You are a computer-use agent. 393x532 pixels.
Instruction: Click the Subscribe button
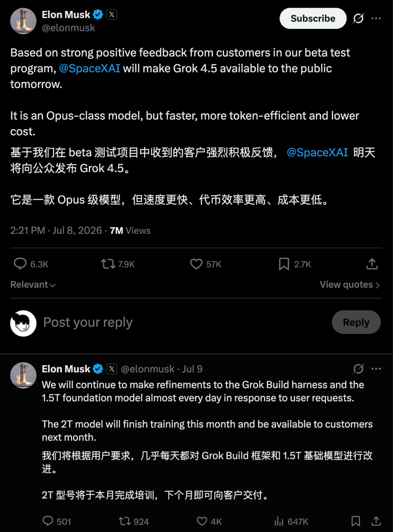click(x=313, y=18)
